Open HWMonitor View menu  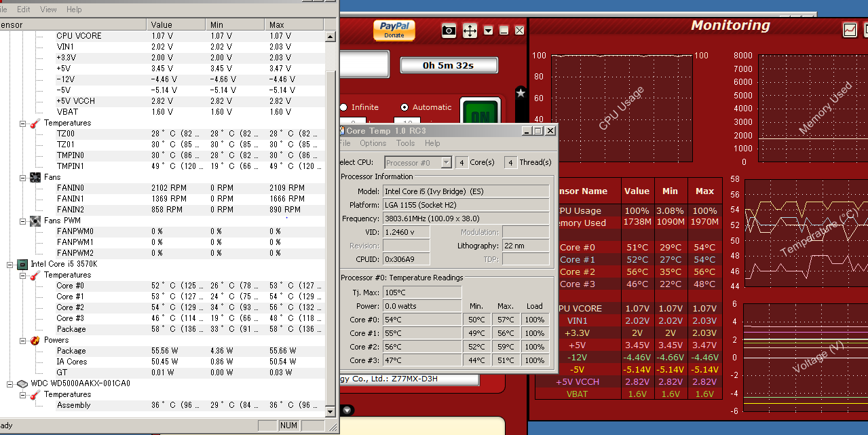(49, 10)
